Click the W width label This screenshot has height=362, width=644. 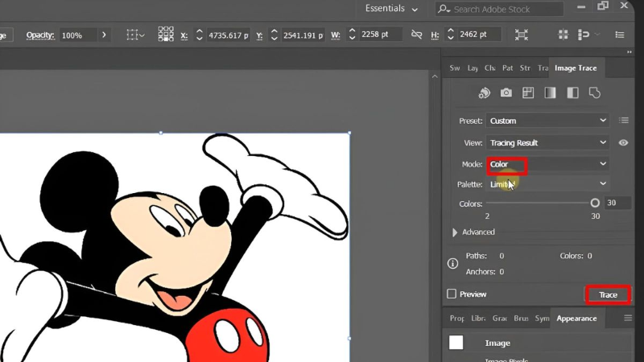point(336,35)
